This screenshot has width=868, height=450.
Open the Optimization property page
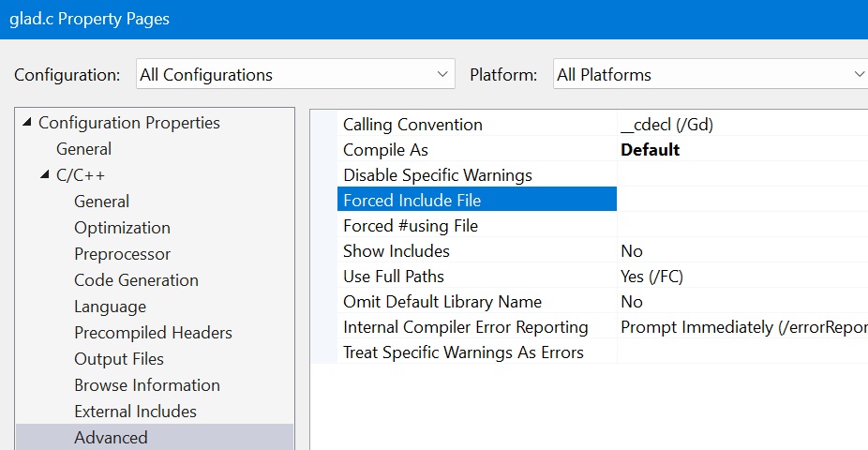122,228
